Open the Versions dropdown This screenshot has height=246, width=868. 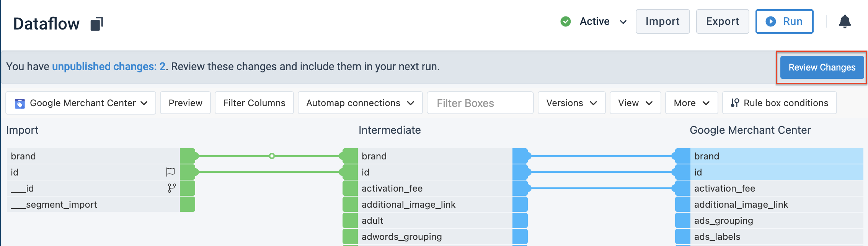571,103
